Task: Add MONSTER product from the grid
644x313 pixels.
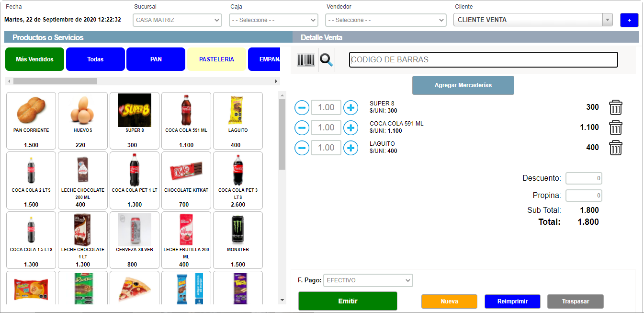Action: click(x=238, y=240)
